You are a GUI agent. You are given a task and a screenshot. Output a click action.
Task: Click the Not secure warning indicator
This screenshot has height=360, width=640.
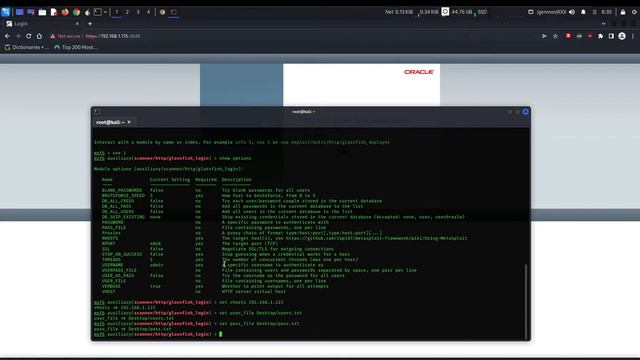65,36
